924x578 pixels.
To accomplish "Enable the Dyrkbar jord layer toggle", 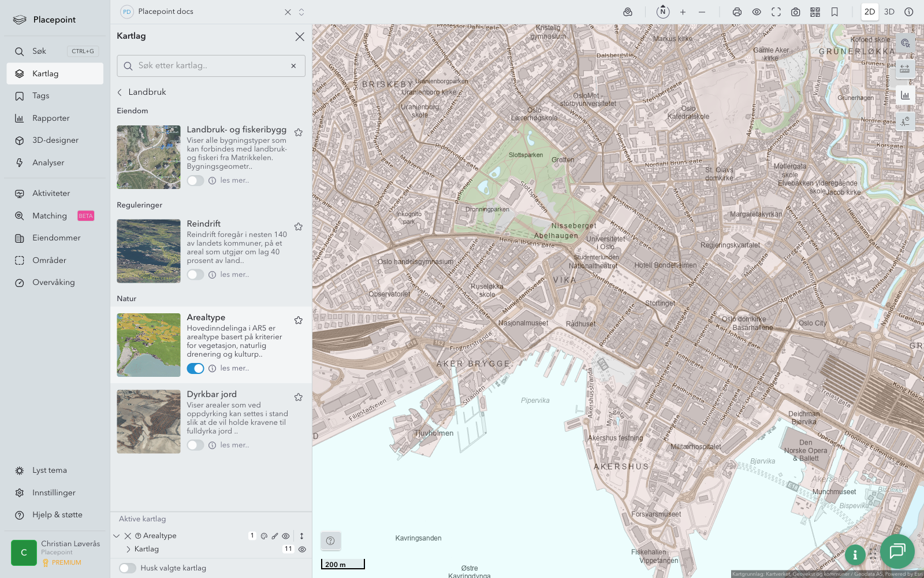I will (x=195, y=445).
